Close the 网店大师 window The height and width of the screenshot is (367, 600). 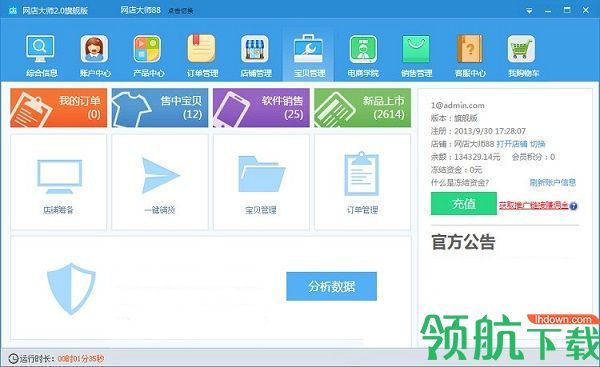(586, 10)
